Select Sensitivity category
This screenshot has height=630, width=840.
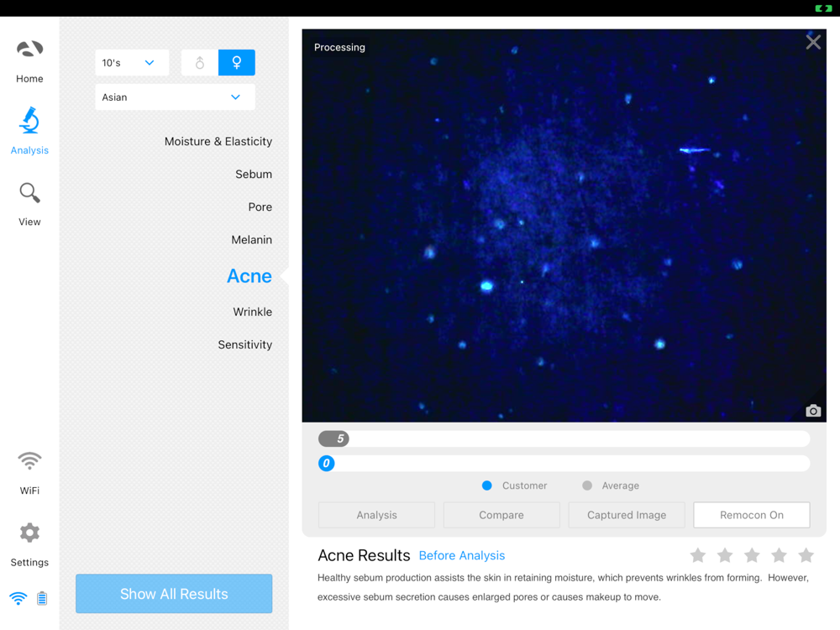coord(244,344)
